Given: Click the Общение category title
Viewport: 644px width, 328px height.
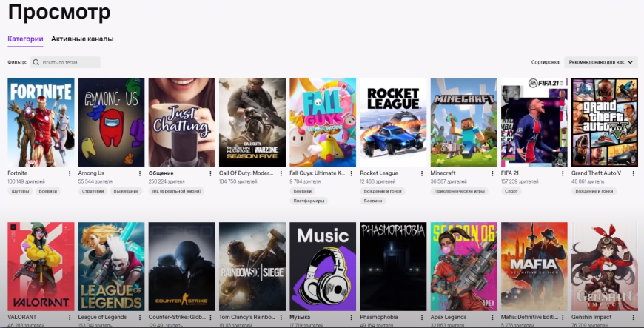Looking at the screenshot, I should 161,173.
